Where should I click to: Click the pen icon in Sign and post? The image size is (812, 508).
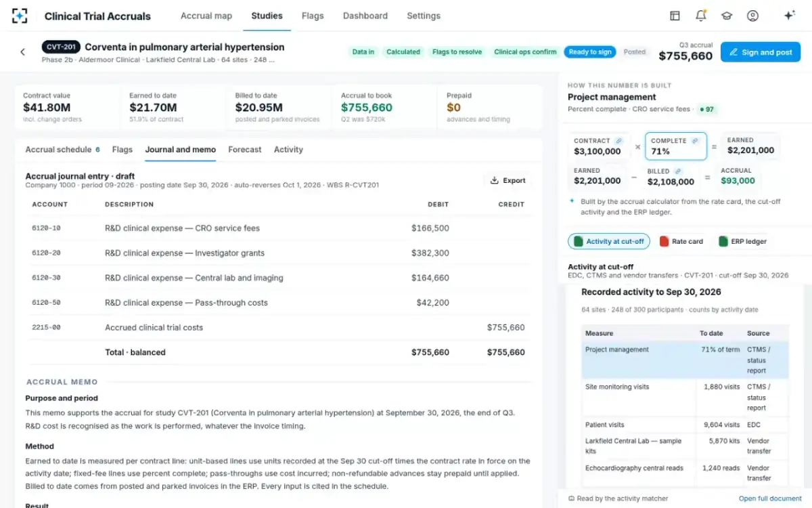pyautogui.click(x=734, y=52)
